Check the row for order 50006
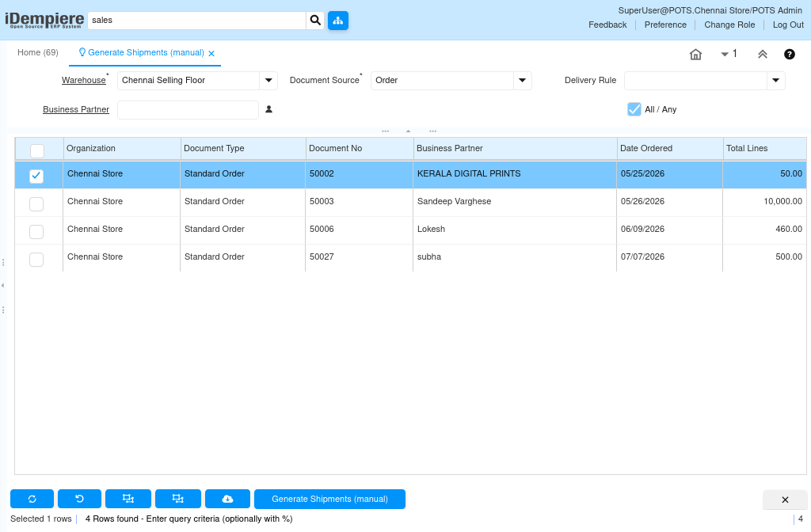The height and width of the screenshot is (532, 811). coord(36,232)
